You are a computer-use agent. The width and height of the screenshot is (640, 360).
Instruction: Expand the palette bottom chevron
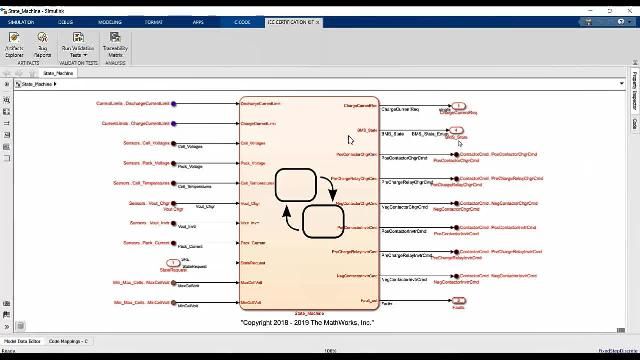click(x=7, y=327)
